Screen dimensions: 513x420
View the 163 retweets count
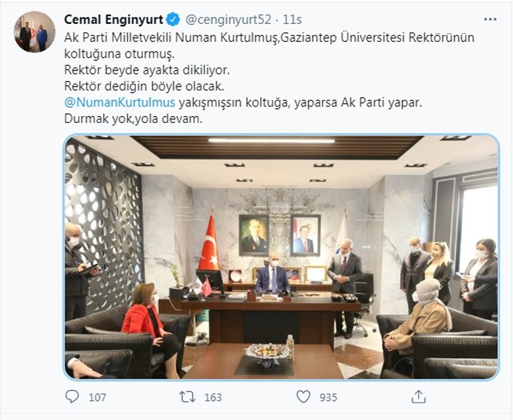213,397
